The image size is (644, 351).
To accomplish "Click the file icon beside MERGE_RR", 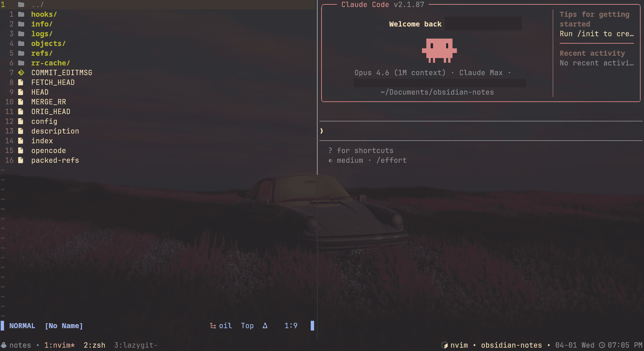I will coord(21,102).
